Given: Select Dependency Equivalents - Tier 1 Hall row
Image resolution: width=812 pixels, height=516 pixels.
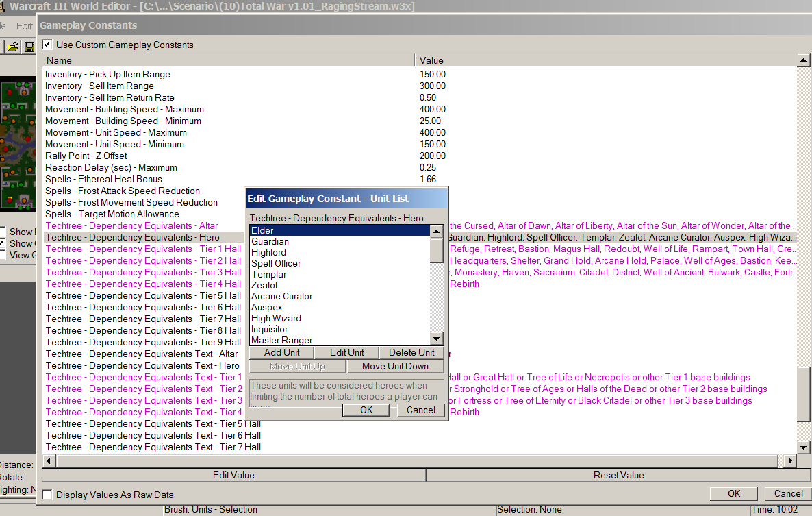Looking at the screenshot, I should pyautogui.click(x=144, y=249).
